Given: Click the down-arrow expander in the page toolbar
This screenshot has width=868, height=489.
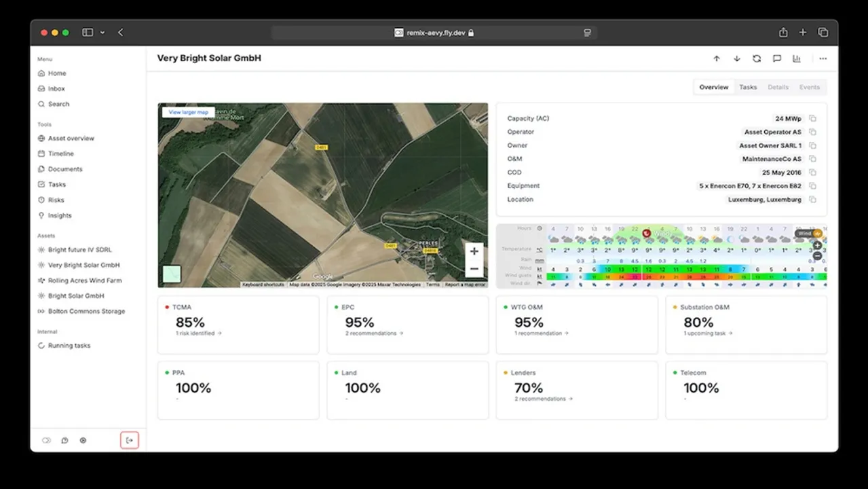Looking at the screenshot, I should (736, 58).
